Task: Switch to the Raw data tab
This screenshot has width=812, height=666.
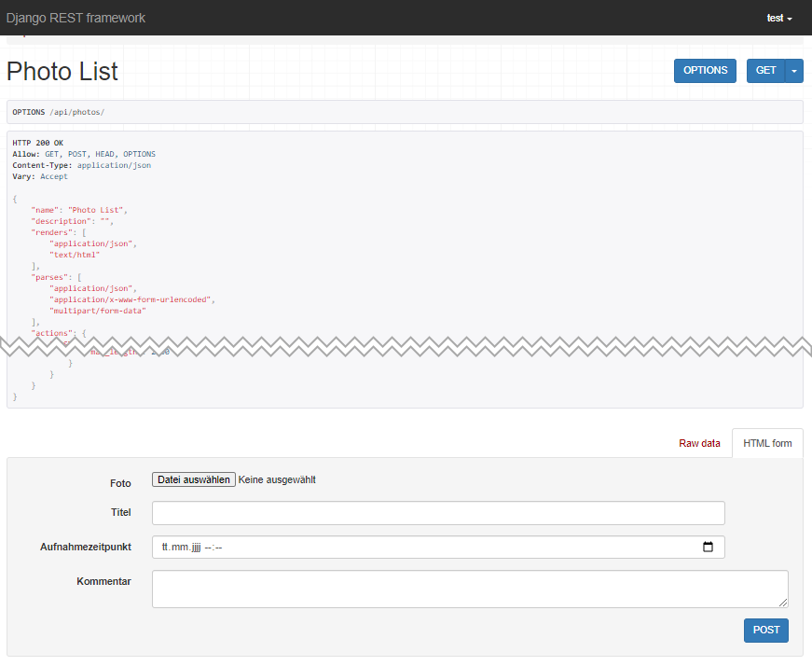Action: (x=699, y=443)
